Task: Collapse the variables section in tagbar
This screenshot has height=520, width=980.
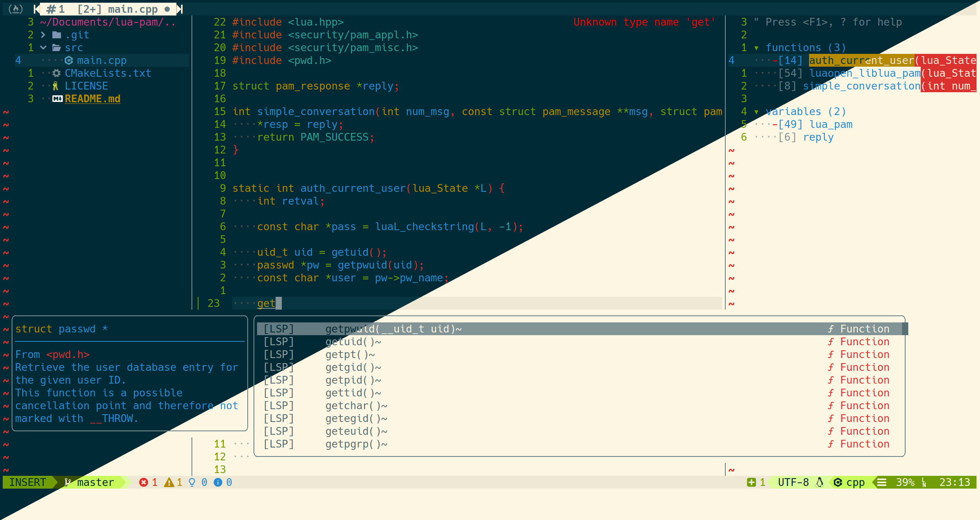Action: click(756, 112)
